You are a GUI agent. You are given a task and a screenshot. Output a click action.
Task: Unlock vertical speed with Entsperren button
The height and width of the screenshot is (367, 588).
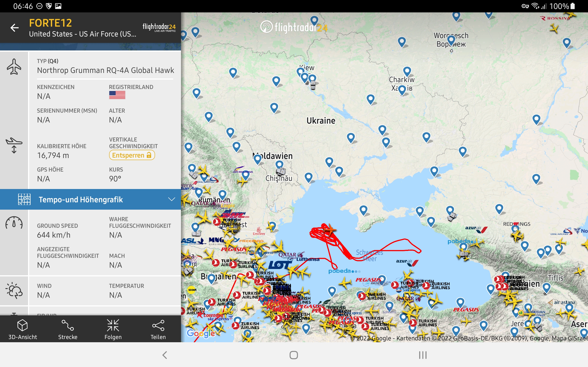[132, 155]
